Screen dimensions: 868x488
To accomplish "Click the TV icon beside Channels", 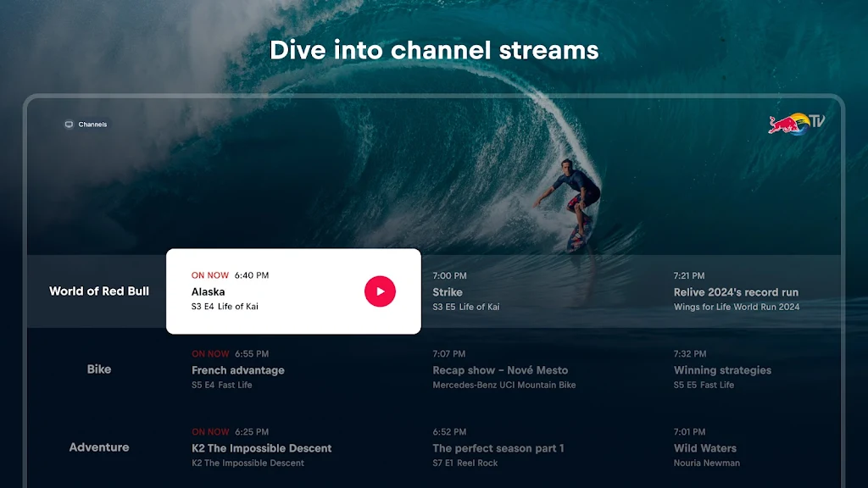I will (69, 125).
